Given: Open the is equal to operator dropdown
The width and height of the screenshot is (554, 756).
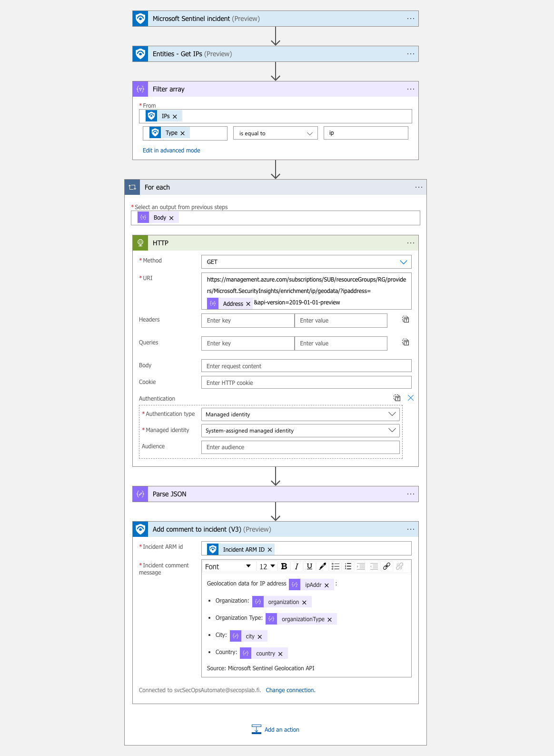Looking at the screenshot, I should coord(276,133).
